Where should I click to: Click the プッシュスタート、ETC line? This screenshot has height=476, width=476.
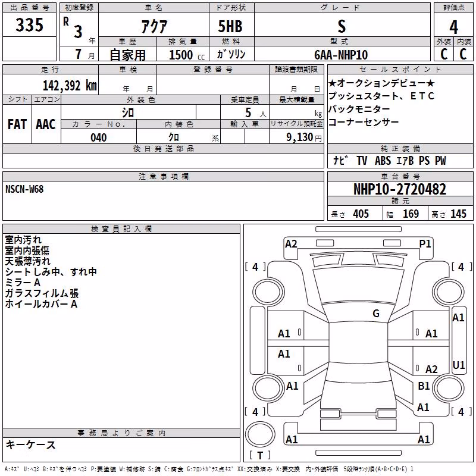click(x=381, y=96)
